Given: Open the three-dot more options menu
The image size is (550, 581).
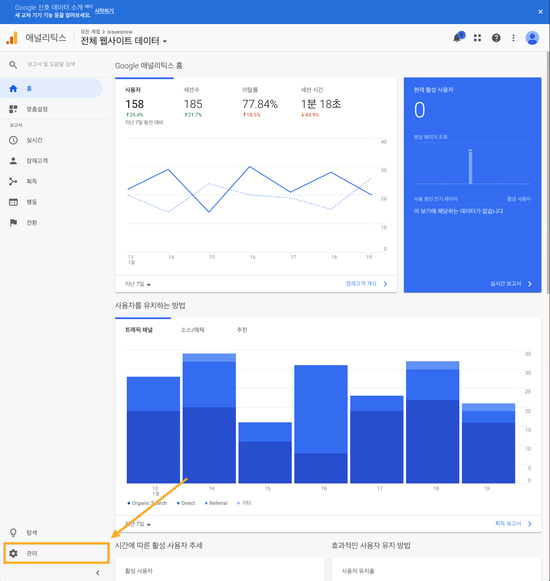Looking at the screenshot, I should point(513,38).
